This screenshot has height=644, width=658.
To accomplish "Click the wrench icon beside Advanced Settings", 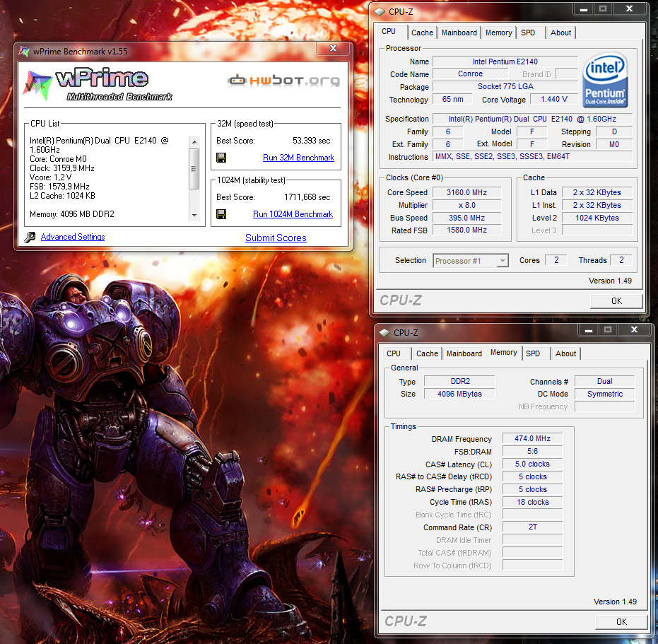I will tap(30, 238).
